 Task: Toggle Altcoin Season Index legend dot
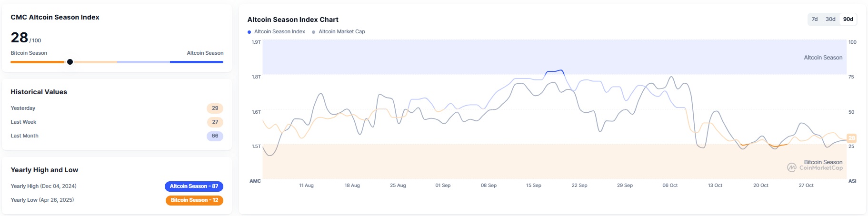point(249,32)
